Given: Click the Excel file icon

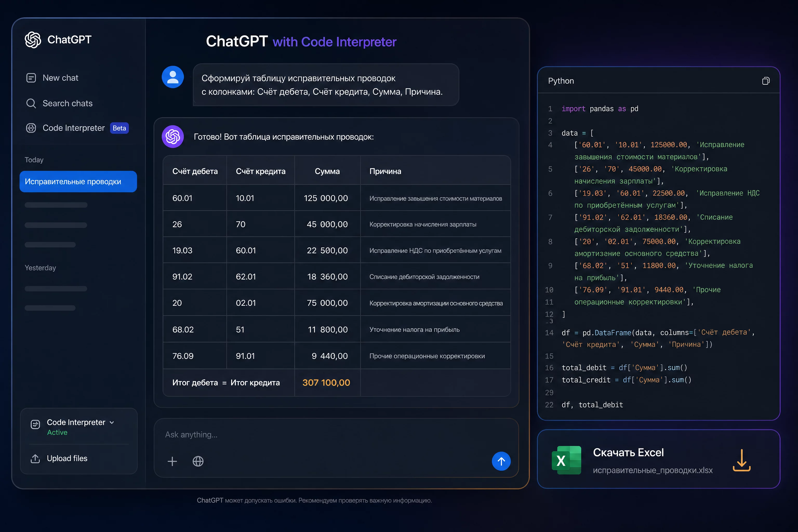Looking at the screenshot, I should coord(566,460).
